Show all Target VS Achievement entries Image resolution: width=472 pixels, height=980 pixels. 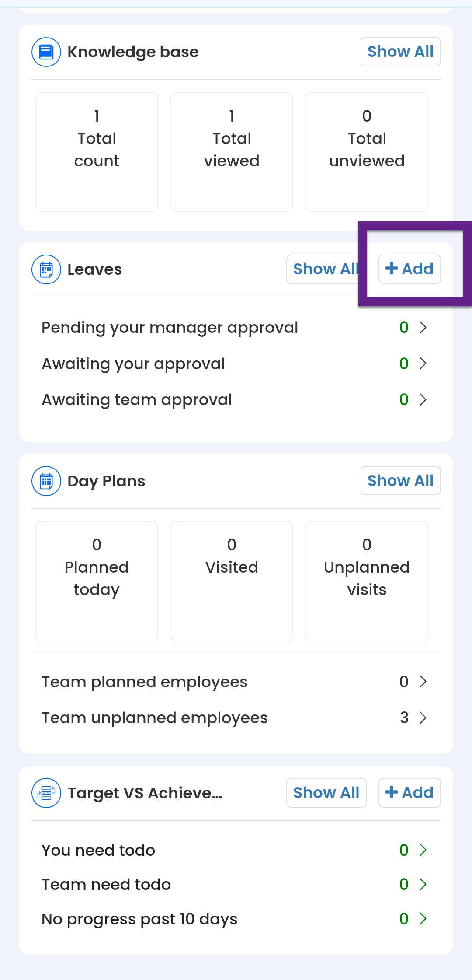click(326, 793)
